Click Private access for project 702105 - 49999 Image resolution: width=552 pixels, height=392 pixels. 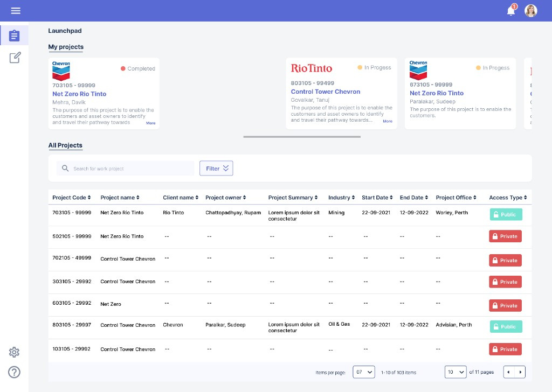click(505, 261)
